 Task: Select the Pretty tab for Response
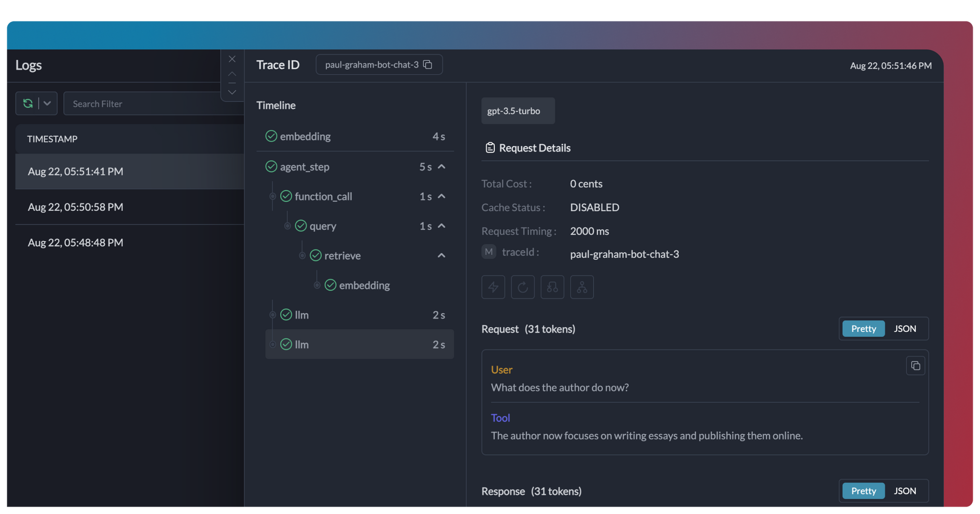click(863, 490)
